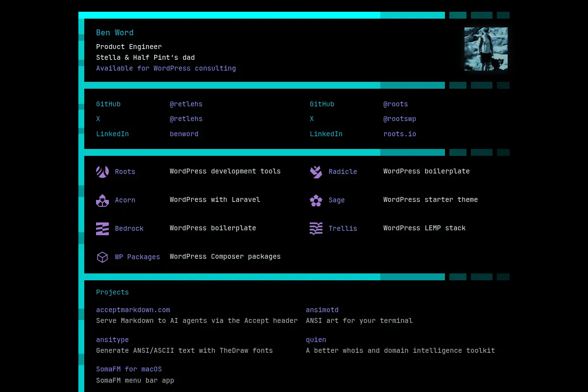The width and height of the screenshot is (588, 392).
Task: Click the Acorn logo icon
Action: pos(102,200)
